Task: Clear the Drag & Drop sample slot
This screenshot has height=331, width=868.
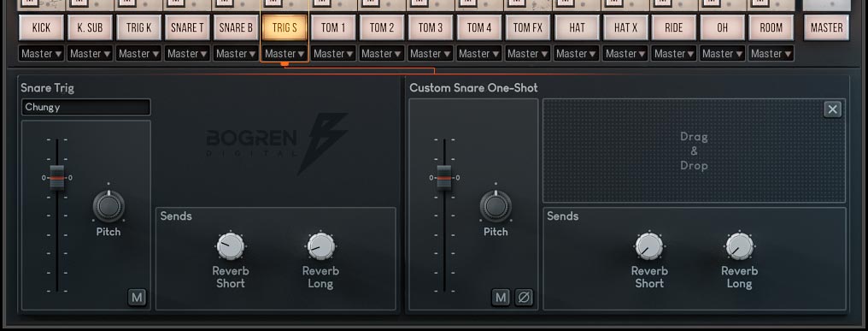Action: point(833,109)
